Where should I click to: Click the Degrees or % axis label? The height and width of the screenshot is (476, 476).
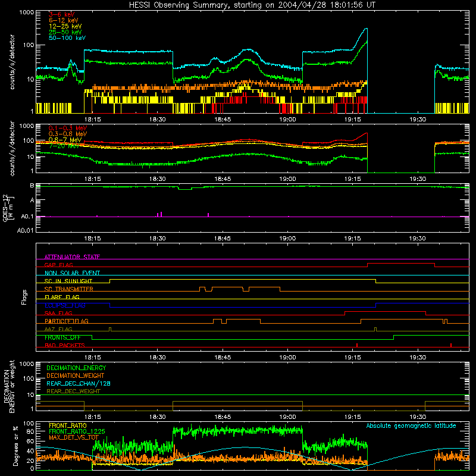point(15,446)
